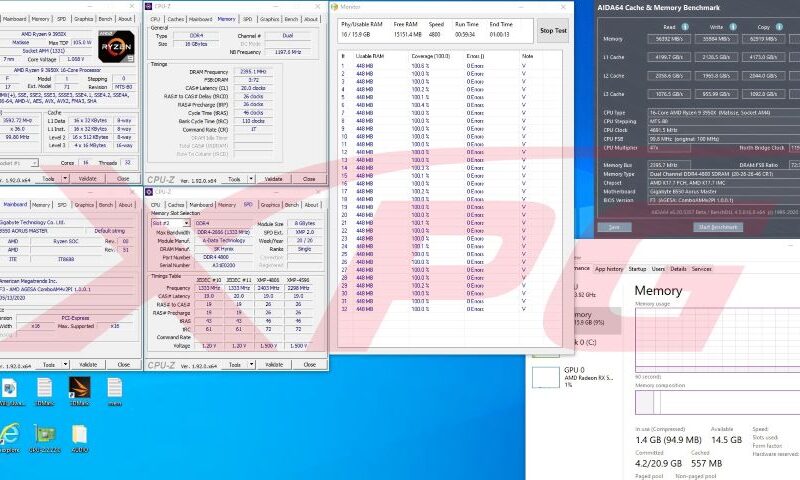Click the Ryzen logo in the CPU-Z CPU window
The width and height of the screenshot is (800, 480).
pyautogui.click(x=116, y=46)
